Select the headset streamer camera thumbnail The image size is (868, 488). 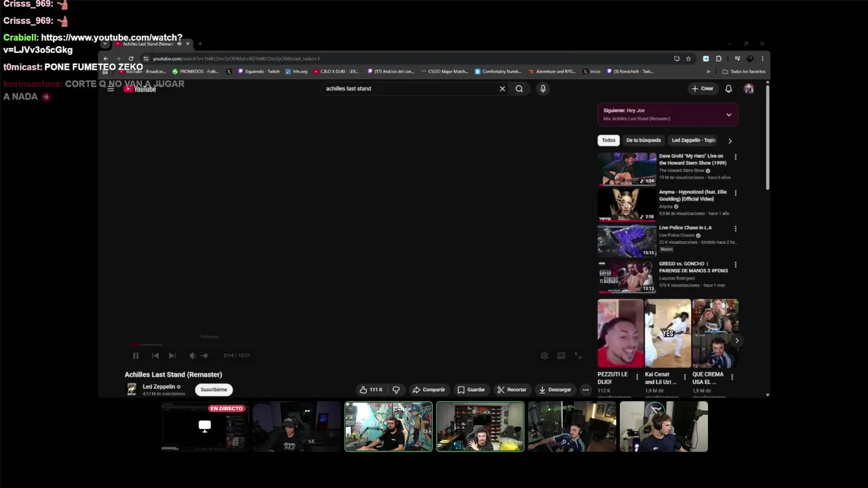(x=663, y=426)
